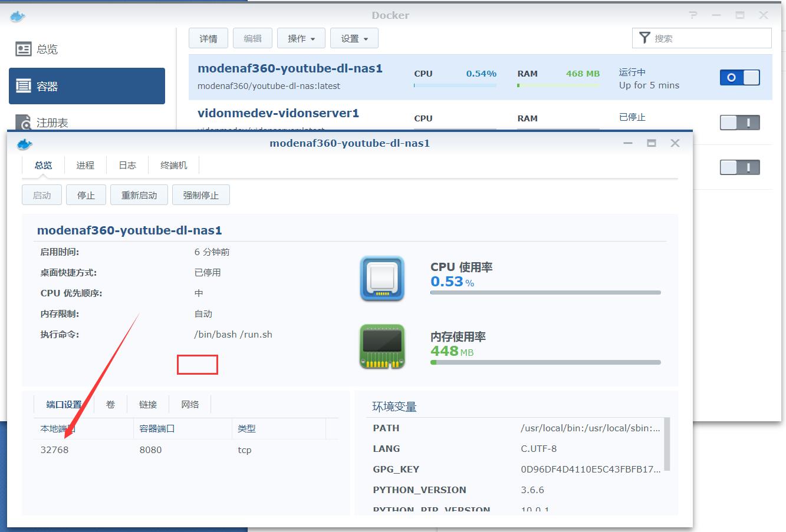Screen dimensions: 786x532
Task: Switch to the 网络 (Network) tab
Action: [x=190, y=404]
